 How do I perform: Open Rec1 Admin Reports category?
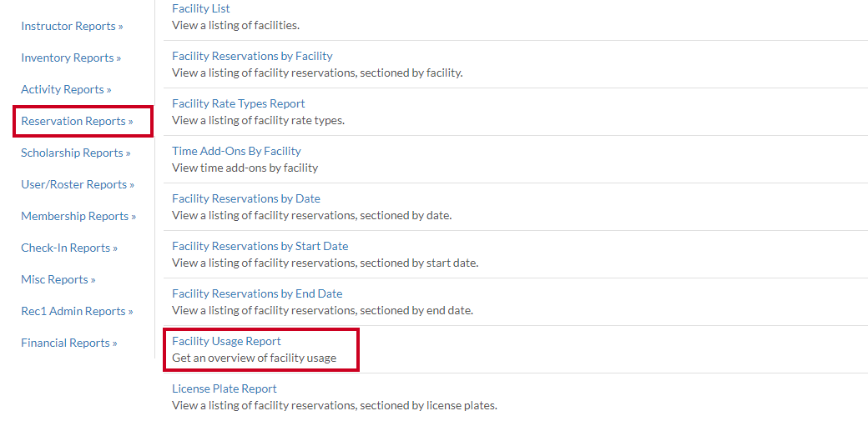(77, 311)
